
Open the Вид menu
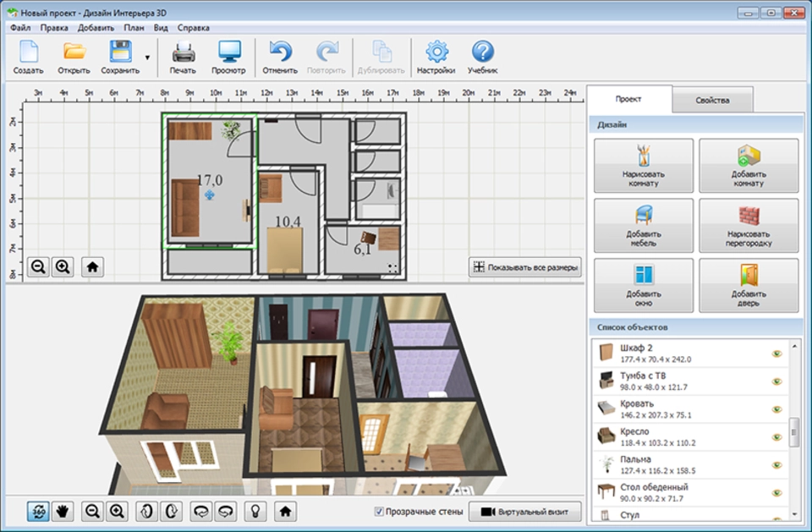(161, 28)
